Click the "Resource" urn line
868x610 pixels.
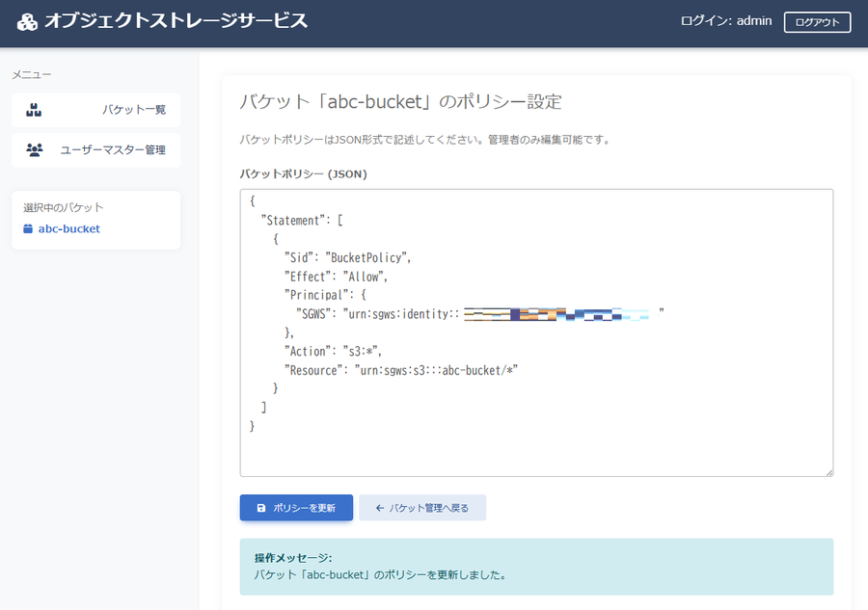point(401,370)
